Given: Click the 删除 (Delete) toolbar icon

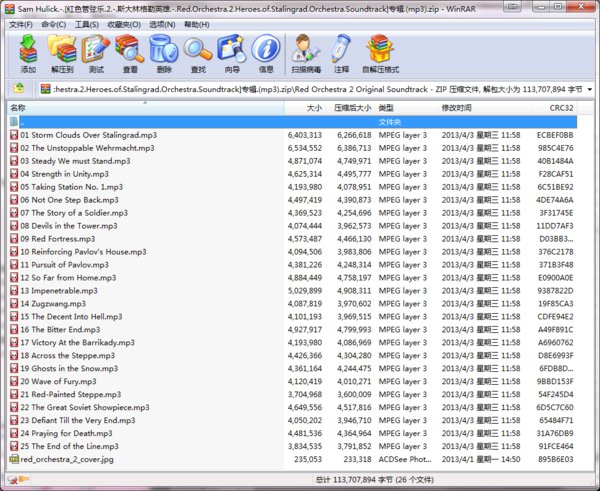Looking at the screenshot, I should click(164, 53).
